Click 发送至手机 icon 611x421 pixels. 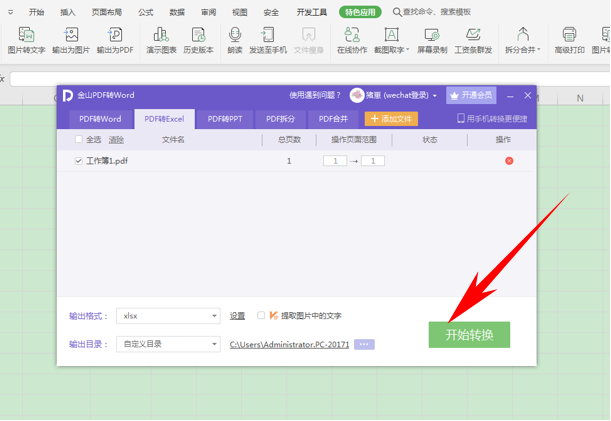tap(268, 35)
